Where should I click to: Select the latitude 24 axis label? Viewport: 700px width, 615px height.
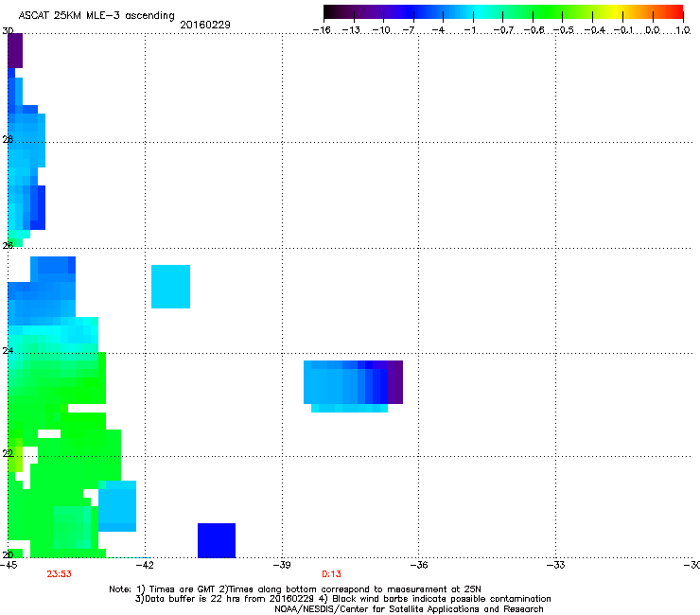[x=8, y=351]
